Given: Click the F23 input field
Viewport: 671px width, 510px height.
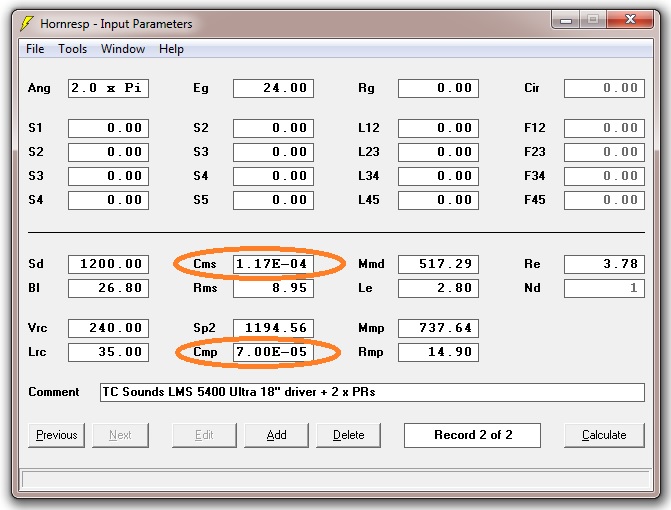Looking at the screenshot, I should (x=604, y=152).
